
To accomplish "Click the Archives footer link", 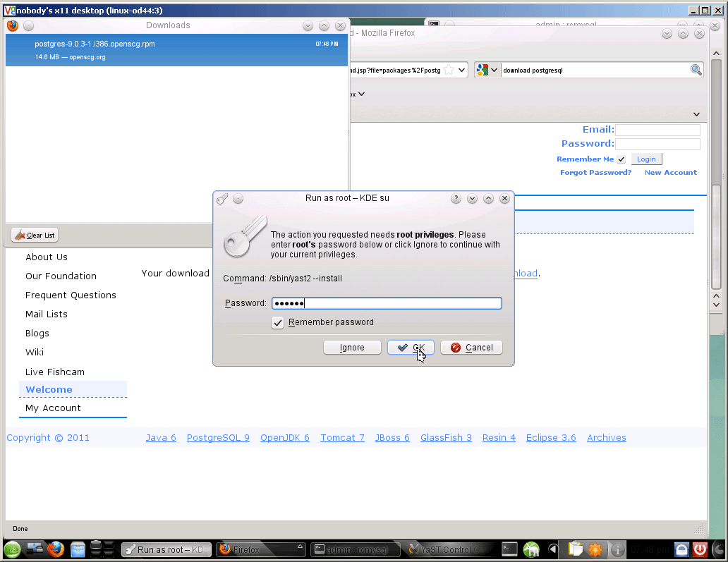I will point(607,438).
